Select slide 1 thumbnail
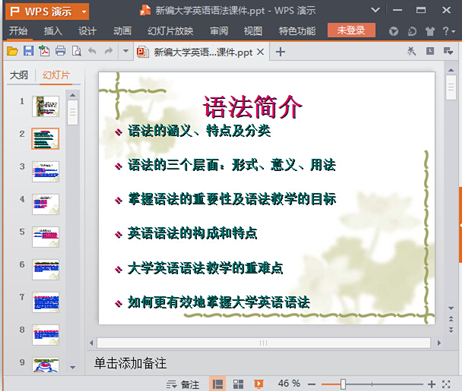Viewport: 462px width, 391px height. point(46,106)
